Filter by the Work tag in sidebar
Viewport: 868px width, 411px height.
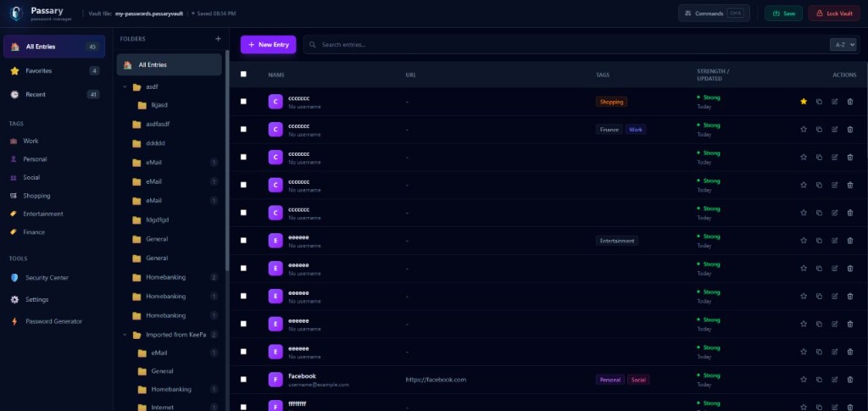[31, 141]
